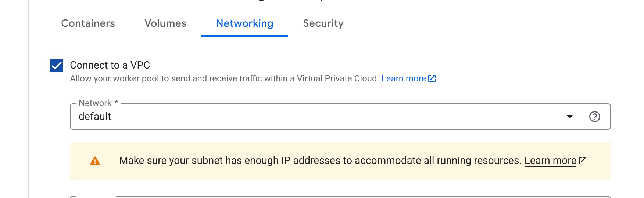Click external-link icon beside VPC Learn more
Image resolution: width=644 pixels, height=198 pixels.
(432, 78)
